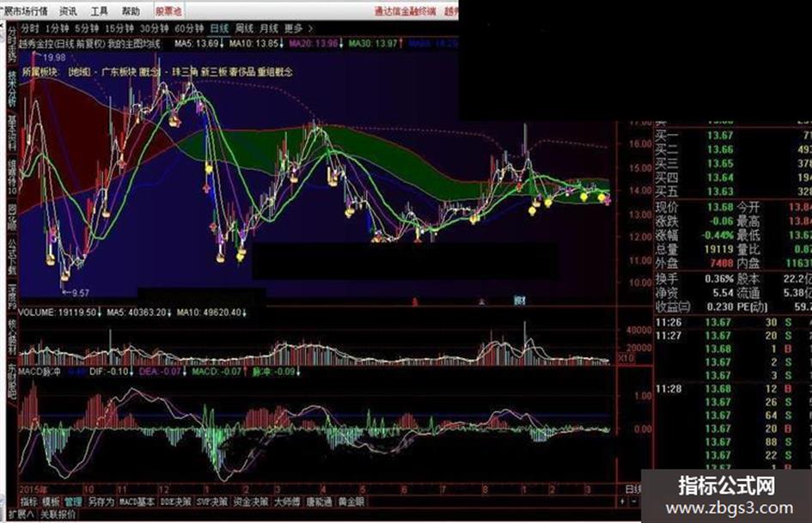Click the 股票池 button
The image size is (812, 523).
168,11
